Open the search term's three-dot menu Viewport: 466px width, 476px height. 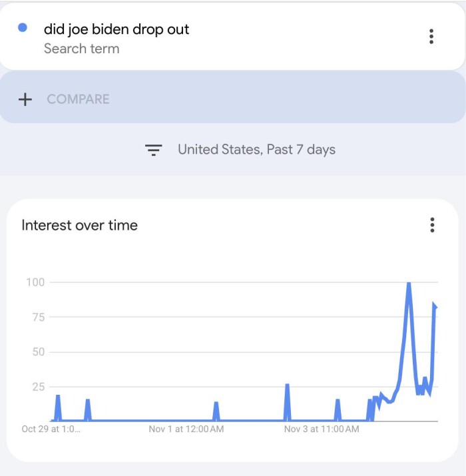click(x=431, y=37)
